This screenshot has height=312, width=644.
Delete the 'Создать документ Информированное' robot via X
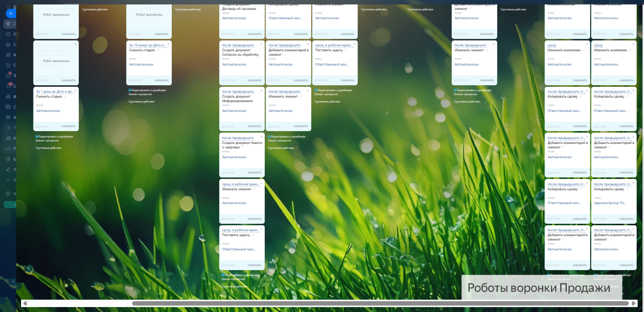pyautogui.click(x=261, y=90)
